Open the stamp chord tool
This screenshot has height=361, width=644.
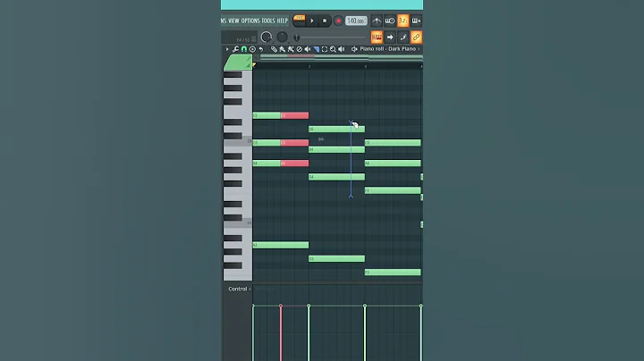tap(252, 49)
